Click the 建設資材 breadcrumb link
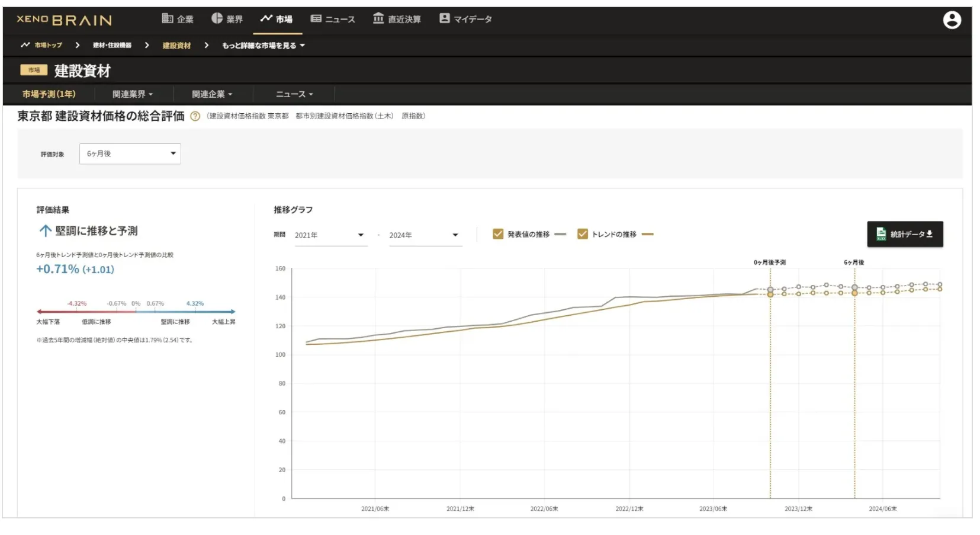 176,46
